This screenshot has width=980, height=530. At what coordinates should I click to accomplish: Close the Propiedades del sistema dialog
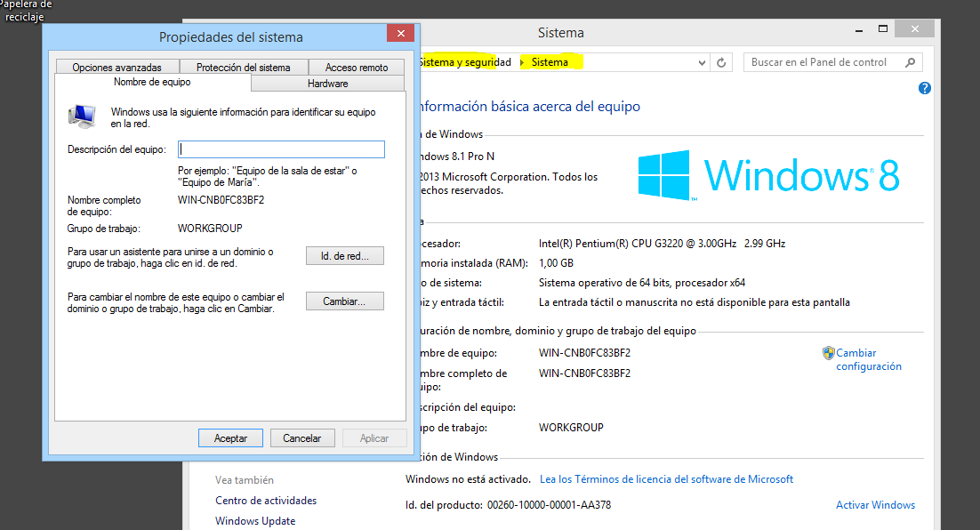(400, 33)
